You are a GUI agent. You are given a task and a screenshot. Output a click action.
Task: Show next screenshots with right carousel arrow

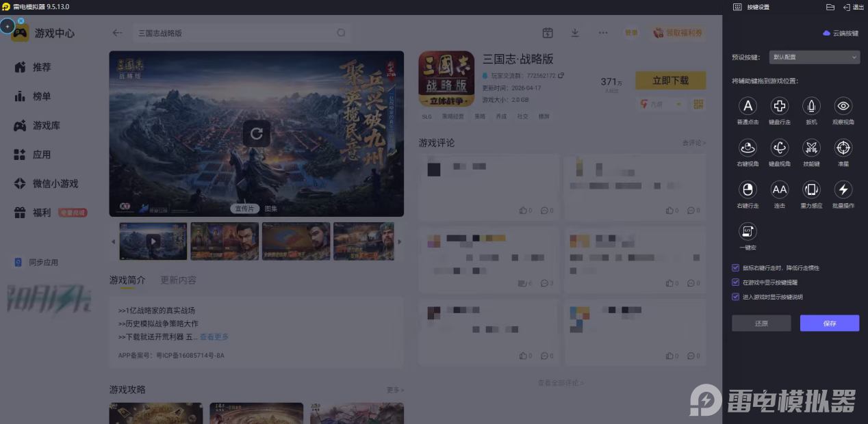point(400,241)
